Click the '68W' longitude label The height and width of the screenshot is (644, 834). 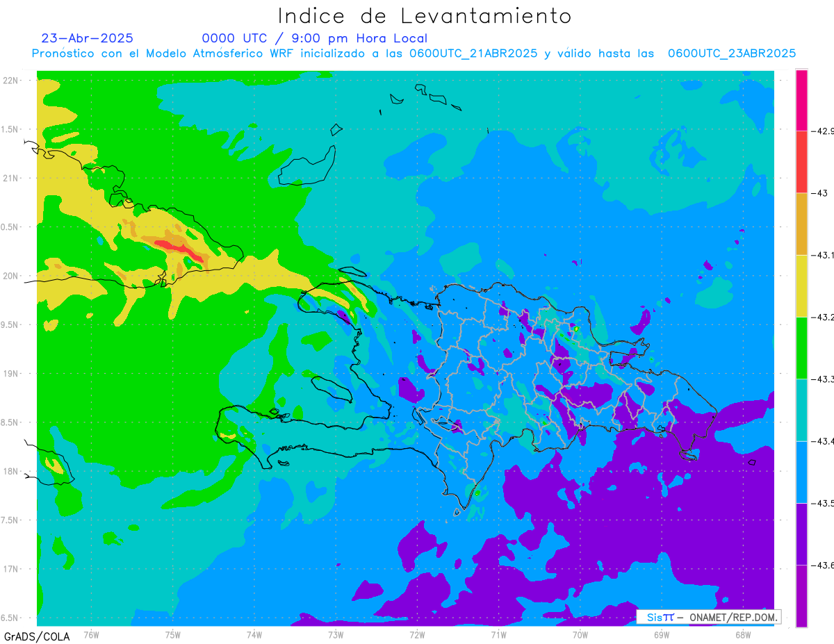coord(743,634)
